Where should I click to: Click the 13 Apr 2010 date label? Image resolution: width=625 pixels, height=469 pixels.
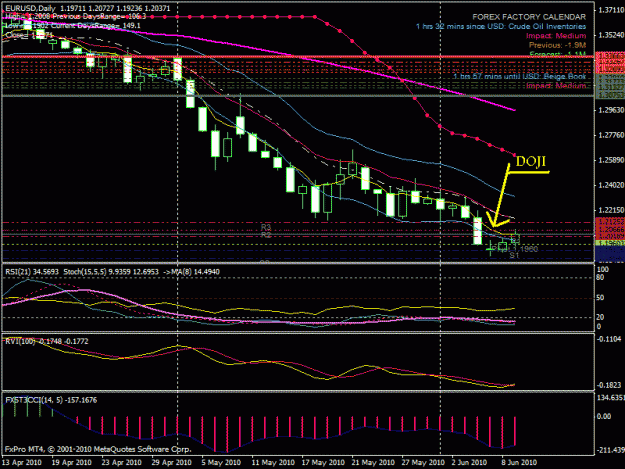(x=22, y=463)
